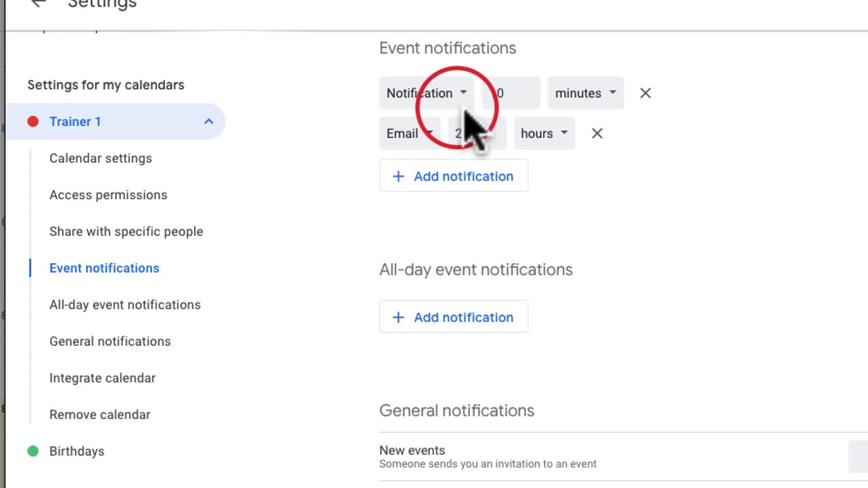Go to Access permissions
This screenshot has height=488, width=868.
(x=108, y=195)
